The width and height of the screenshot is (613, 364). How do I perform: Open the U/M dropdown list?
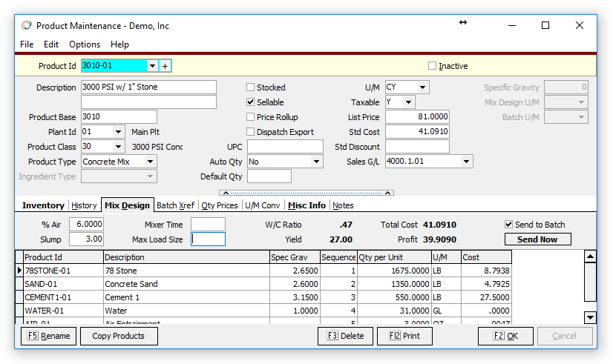click(422, 87)
